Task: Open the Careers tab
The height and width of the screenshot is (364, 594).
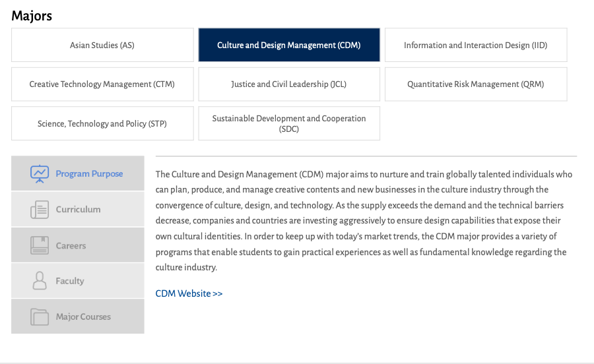Action: pyautogui.click(x=71, y=245)
